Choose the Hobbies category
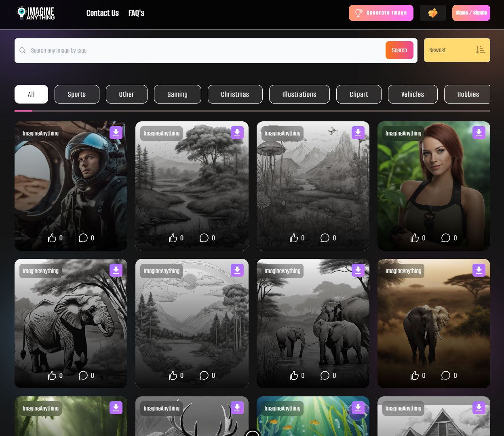 [x=468, y=94]
